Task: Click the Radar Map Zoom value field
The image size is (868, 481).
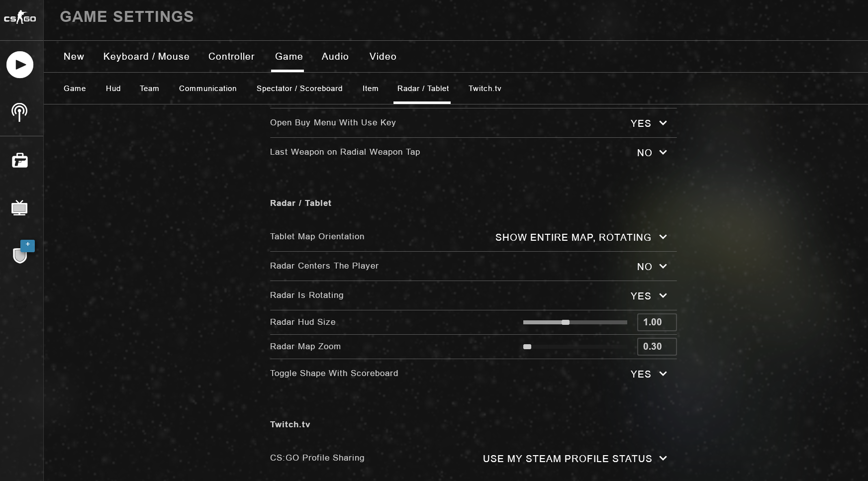Action: [657, 347]
